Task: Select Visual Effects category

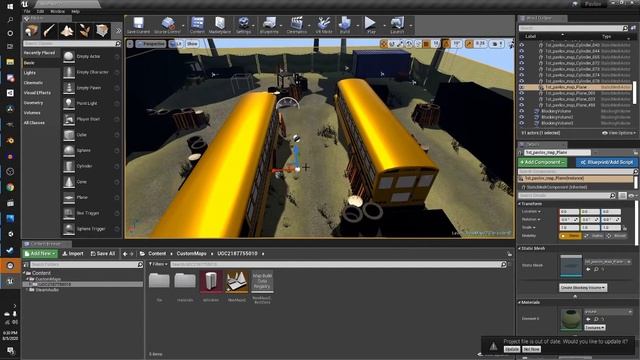Action: 37,93
